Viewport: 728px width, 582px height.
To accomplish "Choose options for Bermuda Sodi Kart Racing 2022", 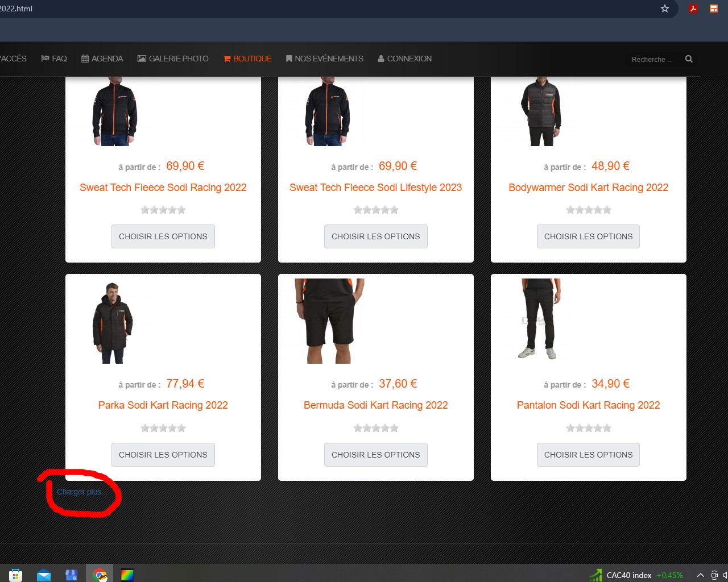I will (376, 455).
